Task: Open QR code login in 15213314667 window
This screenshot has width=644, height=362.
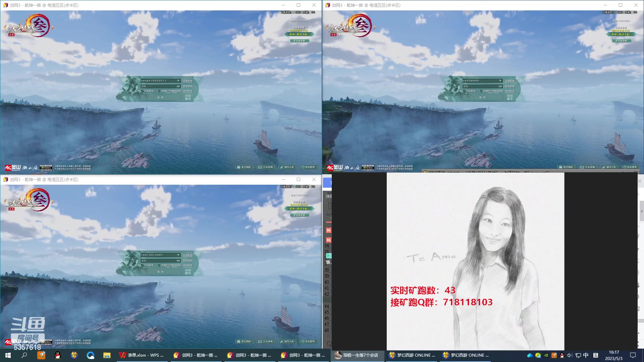Action: coord(188,271)
